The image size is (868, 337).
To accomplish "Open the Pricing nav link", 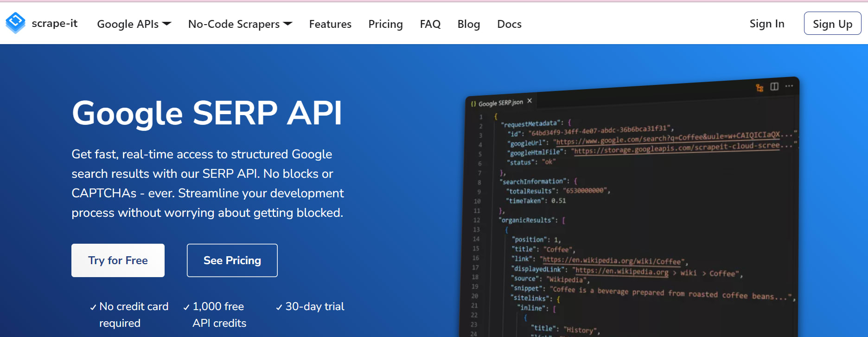I will click(x=385, y=24).
